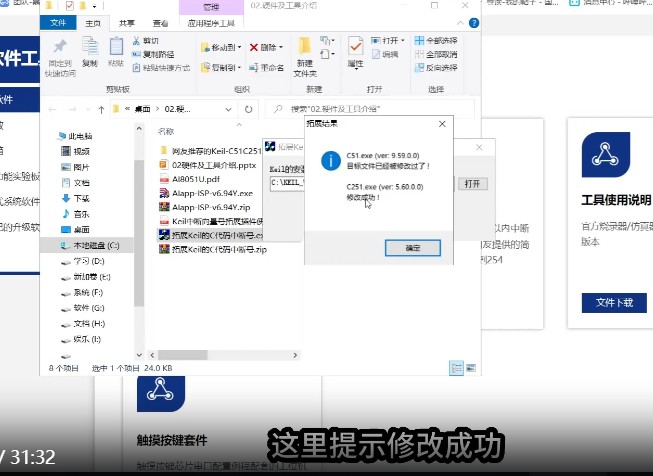This screenshot has height=476, width=653.
Task: Open 图片 in the navigation pane
Action: point(75,167)
